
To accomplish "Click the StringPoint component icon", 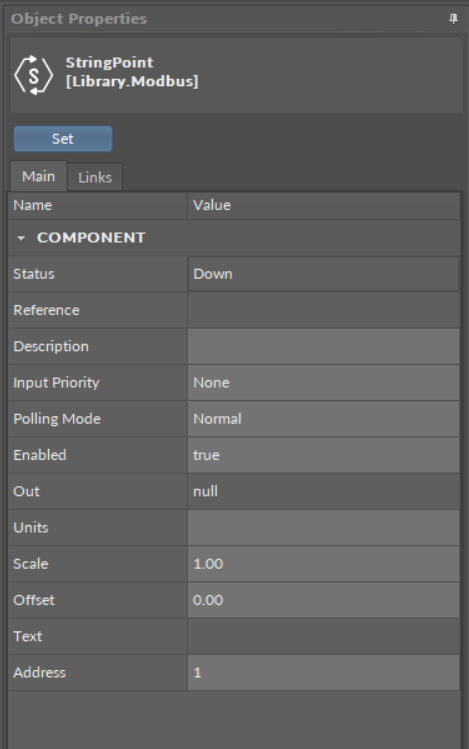I will [x=33, y=75].
